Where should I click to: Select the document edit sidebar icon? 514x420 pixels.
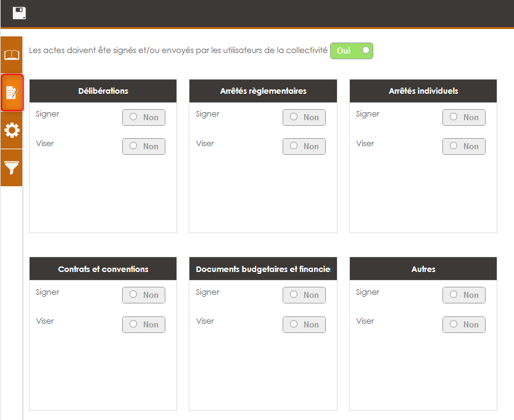tap(12, 93)
